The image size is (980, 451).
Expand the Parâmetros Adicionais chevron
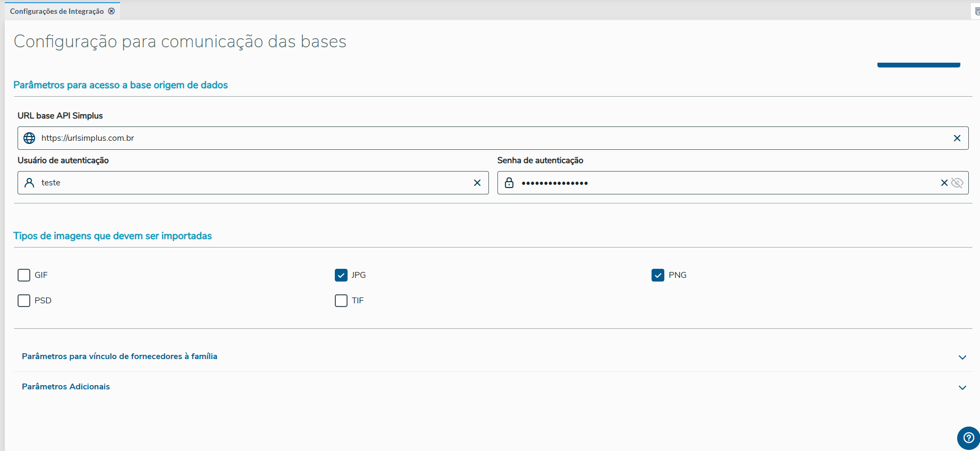962,387
